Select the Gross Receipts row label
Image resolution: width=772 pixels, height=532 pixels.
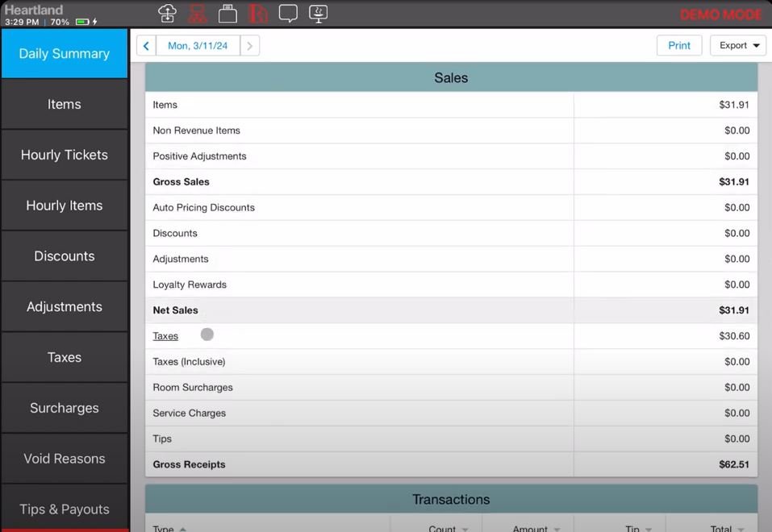[189, 464]
